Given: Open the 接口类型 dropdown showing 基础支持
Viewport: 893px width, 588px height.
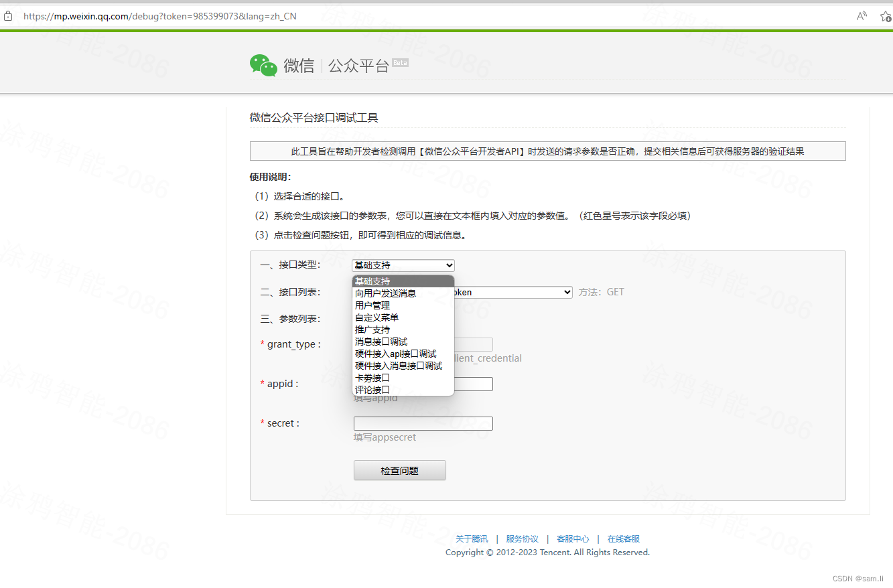Looking at the screenshot, I should point(403,265).
